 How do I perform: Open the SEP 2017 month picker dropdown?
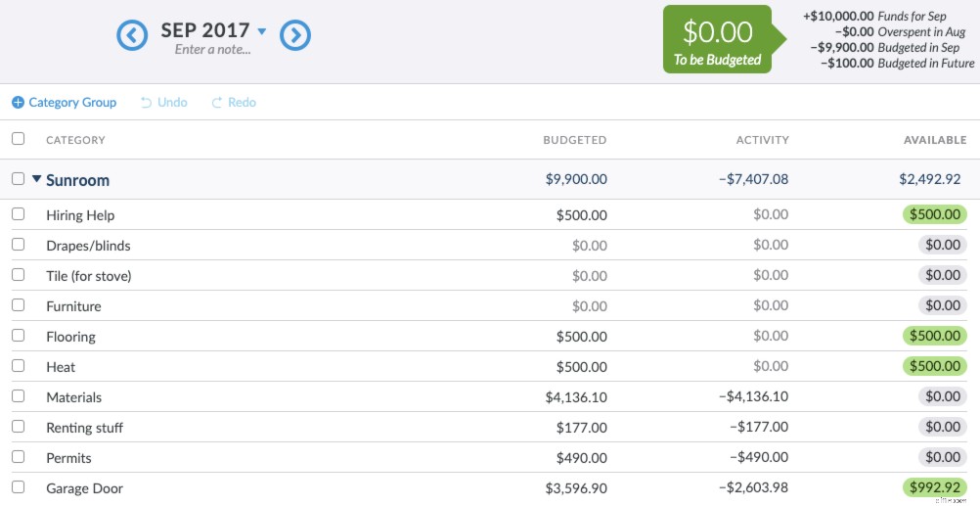(x=261, y=31)
